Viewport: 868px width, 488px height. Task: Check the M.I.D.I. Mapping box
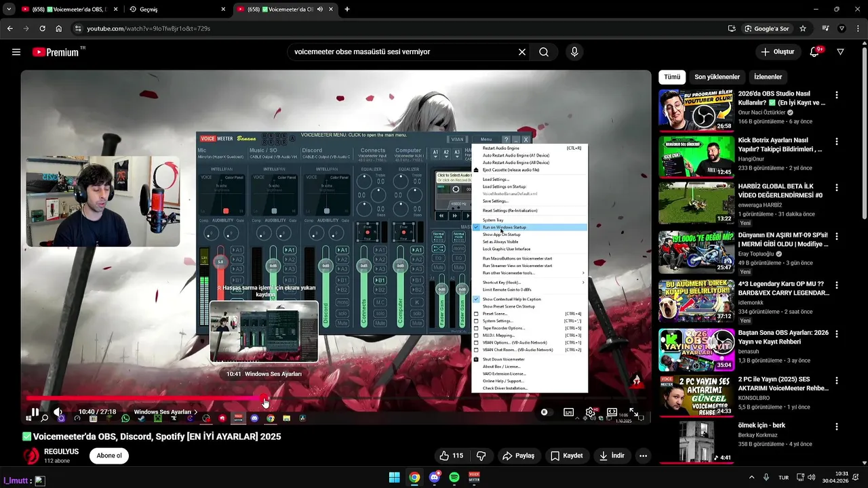click(x=476, y=335)
